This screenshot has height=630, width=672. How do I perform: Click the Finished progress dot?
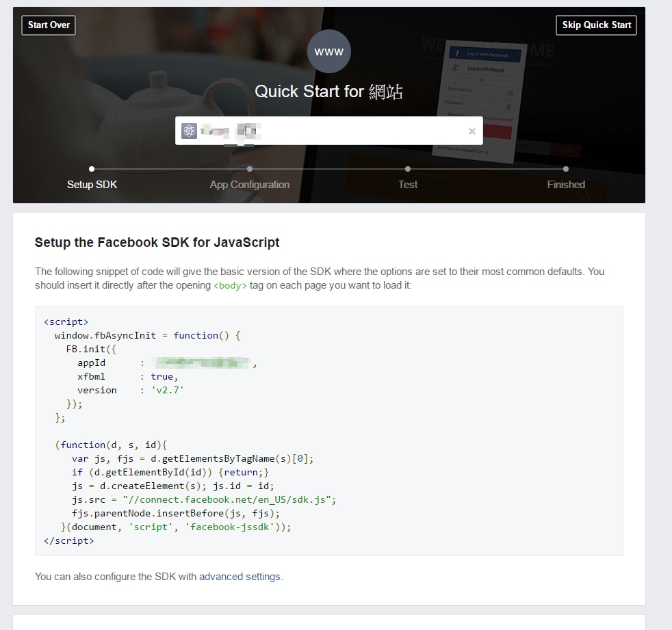[566, 169]
